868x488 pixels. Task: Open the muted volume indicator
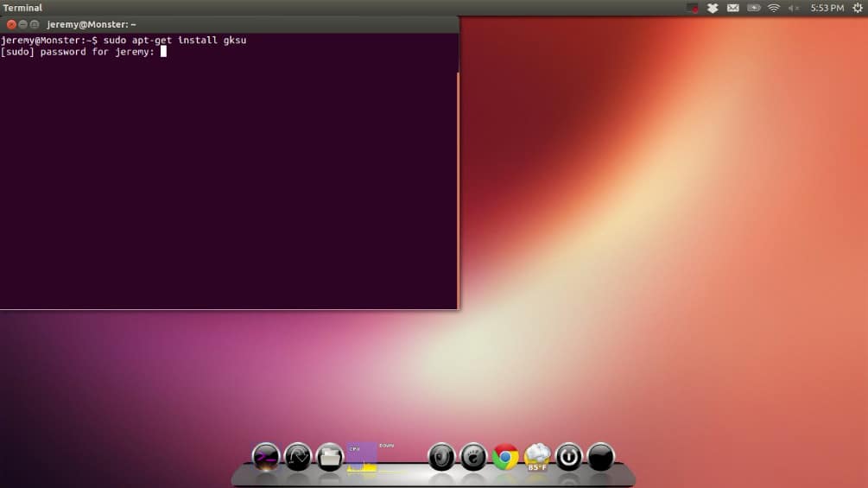coord(794,8)
